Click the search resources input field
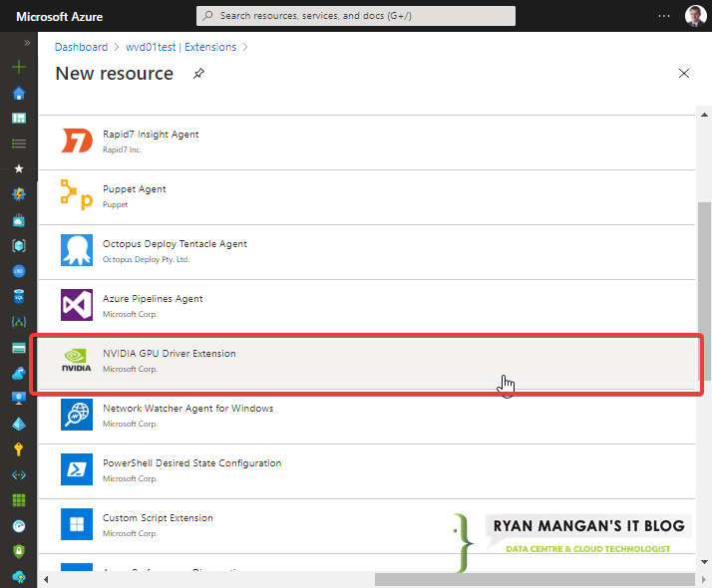The image size is (712, 588). pyautogui.click(x=356, y=16)
